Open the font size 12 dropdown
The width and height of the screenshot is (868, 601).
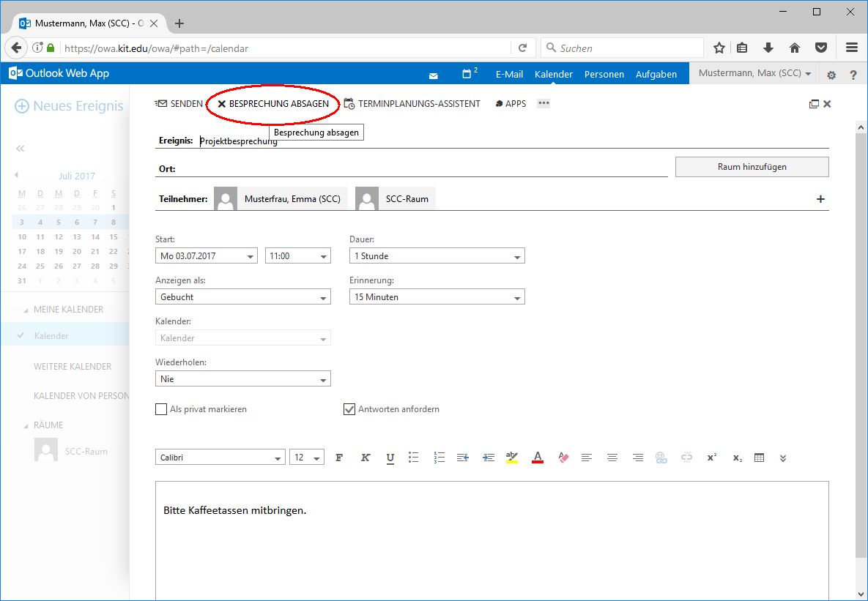coord(307,457)
